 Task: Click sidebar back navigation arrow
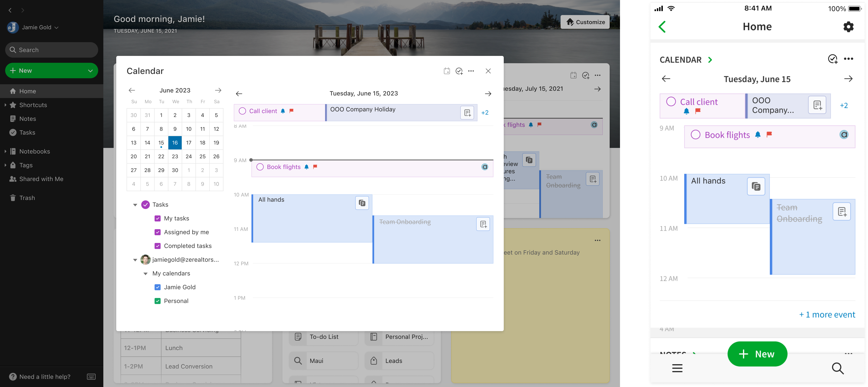point(10,10)
